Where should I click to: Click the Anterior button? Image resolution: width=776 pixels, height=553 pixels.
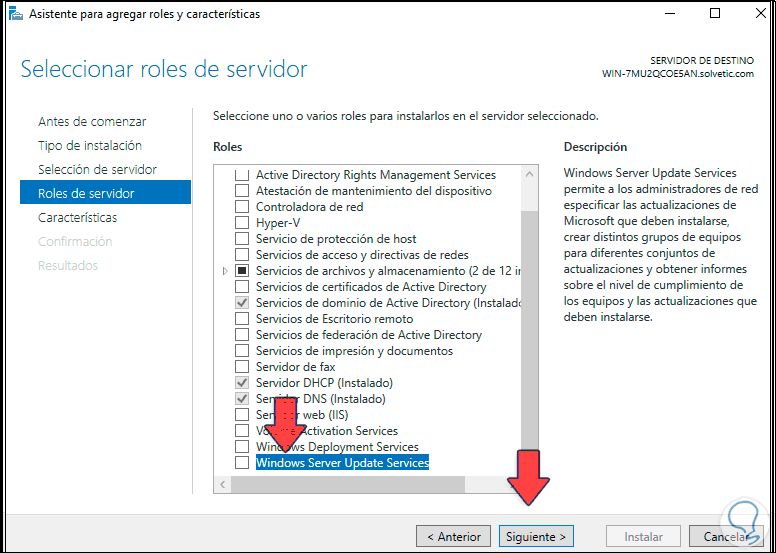click(454, 537)
